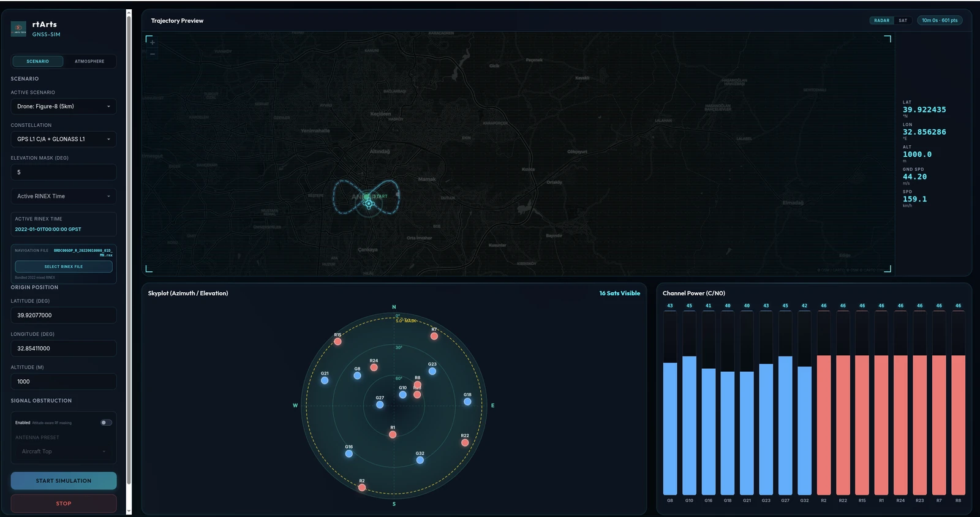980x517 pixels.
Task: Select satellite G18 near the east horizon
Action: pyautogui.click(x=467, y=402)
